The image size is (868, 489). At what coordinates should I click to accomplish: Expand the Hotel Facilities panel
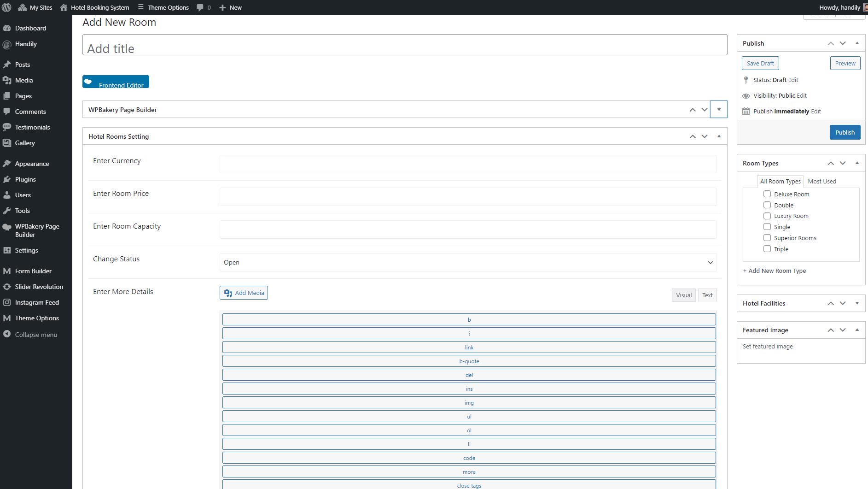click(x=857, y=303)
